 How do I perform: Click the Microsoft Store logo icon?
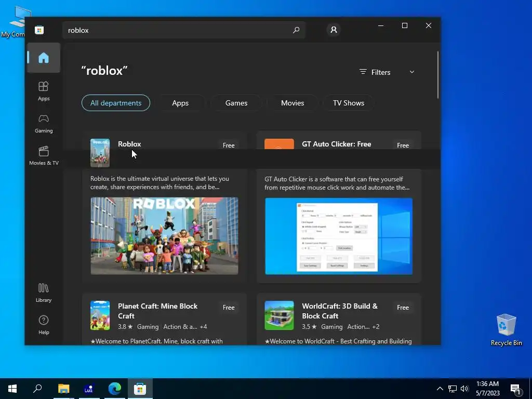(x=39, y=30)
